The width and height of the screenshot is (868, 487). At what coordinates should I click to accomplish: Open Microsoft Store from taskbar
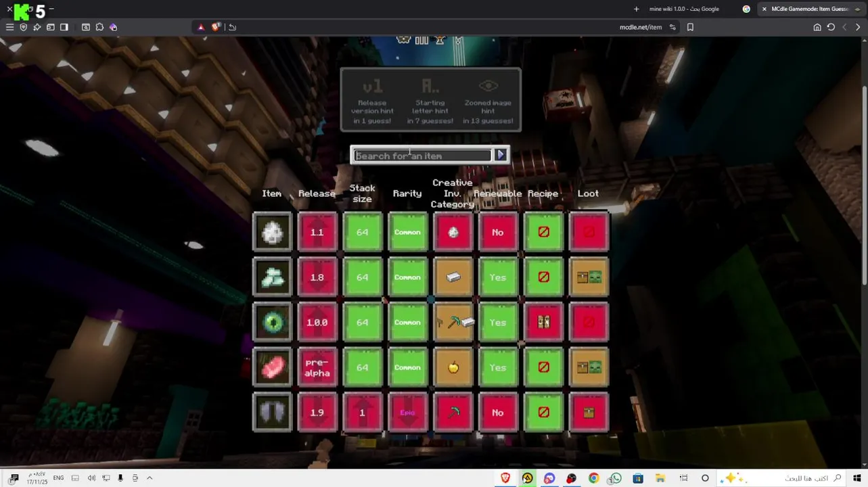click(x=638, y=478)
